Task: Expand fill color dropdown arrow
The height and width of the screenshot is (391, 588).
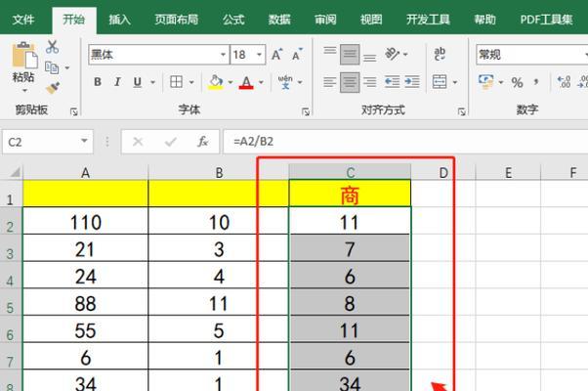Action: [x=231, y=82]
